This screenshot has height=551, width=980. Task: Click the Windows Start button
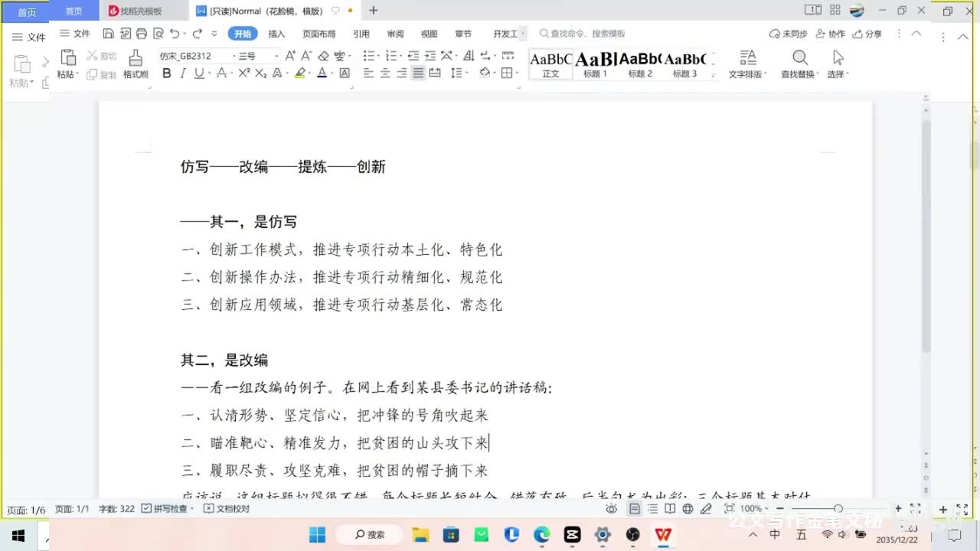(318, 534)
